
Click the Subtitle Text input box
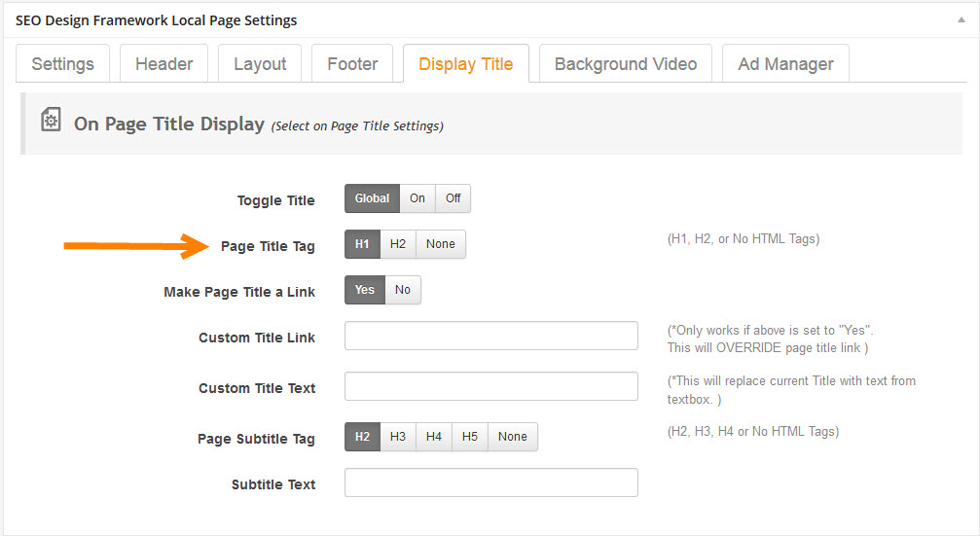click(491, 482)
